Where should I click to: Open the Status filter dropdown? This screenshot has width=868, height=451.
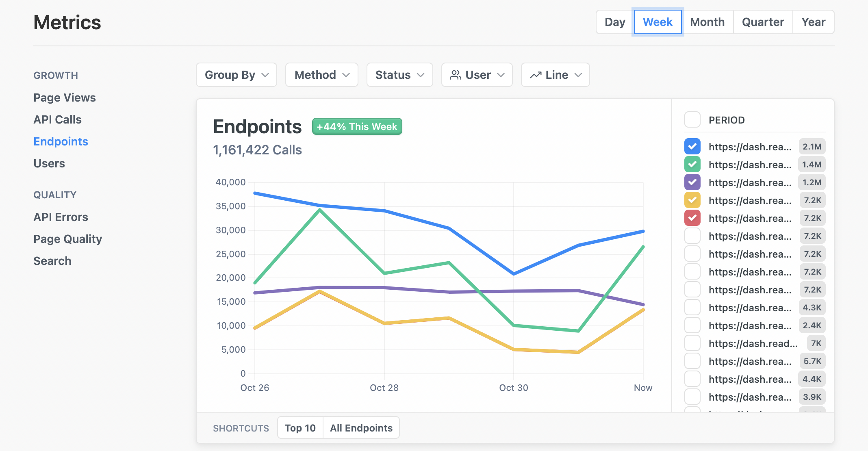(399, 75)
